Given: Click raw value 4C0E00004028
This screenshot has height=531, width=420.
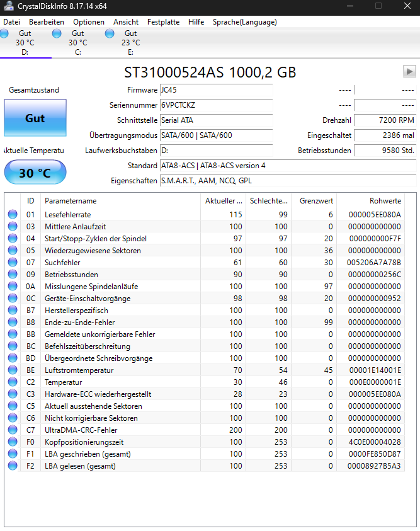Looking at the screenshot, I should 375,442.
